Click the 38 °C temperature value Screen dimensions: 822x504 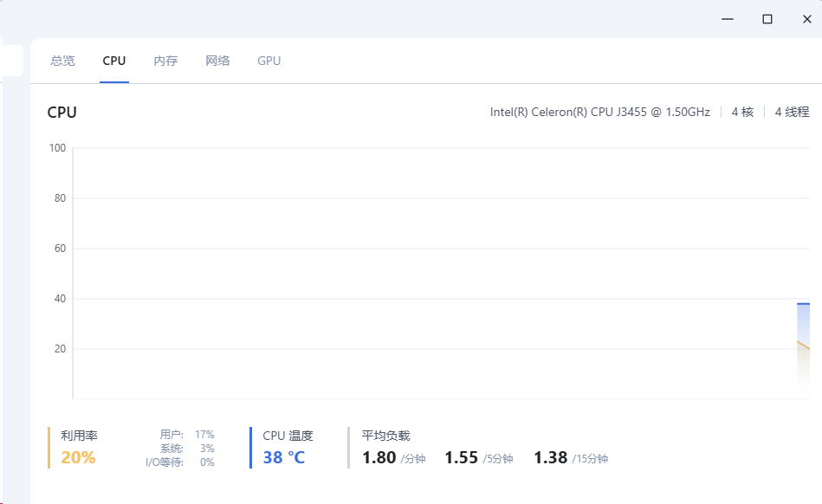[283, 457]
